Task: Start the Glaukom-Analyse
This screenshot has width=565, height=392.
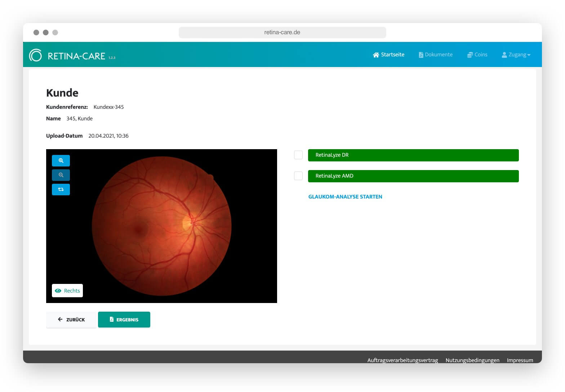Action: [345, 197]
